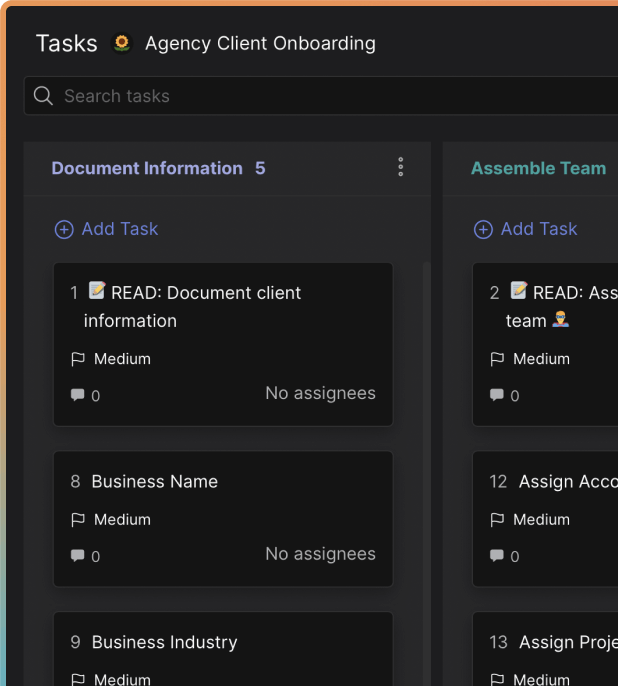Viewport: 618px width, 686px height.
Task: Open the Business Industry task card
Action: tap(164, 642)
